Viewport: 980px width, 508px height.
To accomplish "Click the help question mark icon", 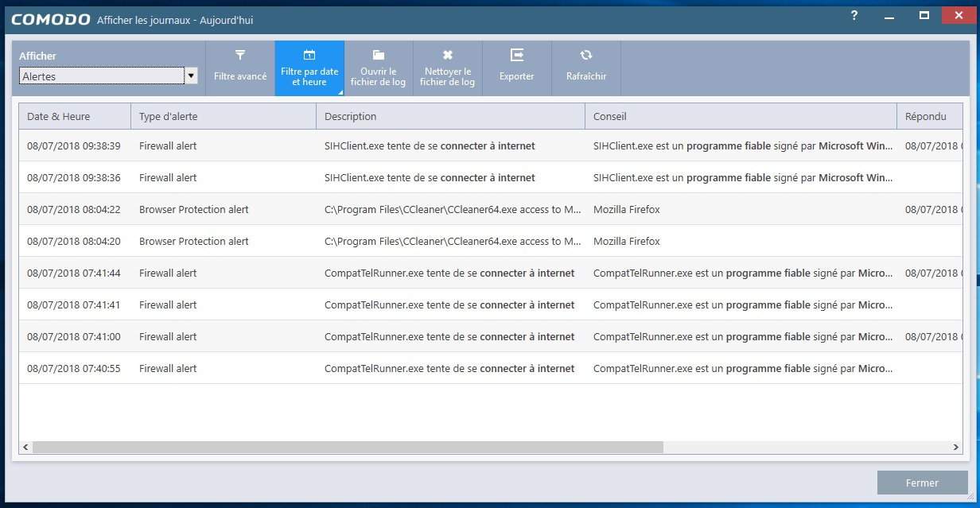I will pyautogui.click(x=854, y=16).
